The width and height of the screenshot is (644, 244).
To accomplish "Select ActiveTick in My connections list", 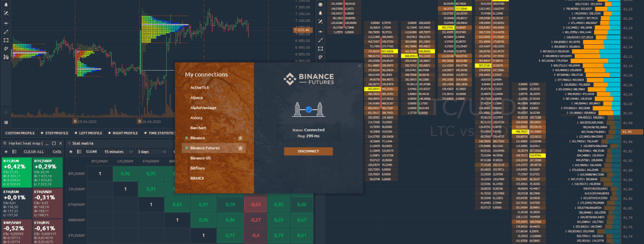I will click(x=199, y=88).
